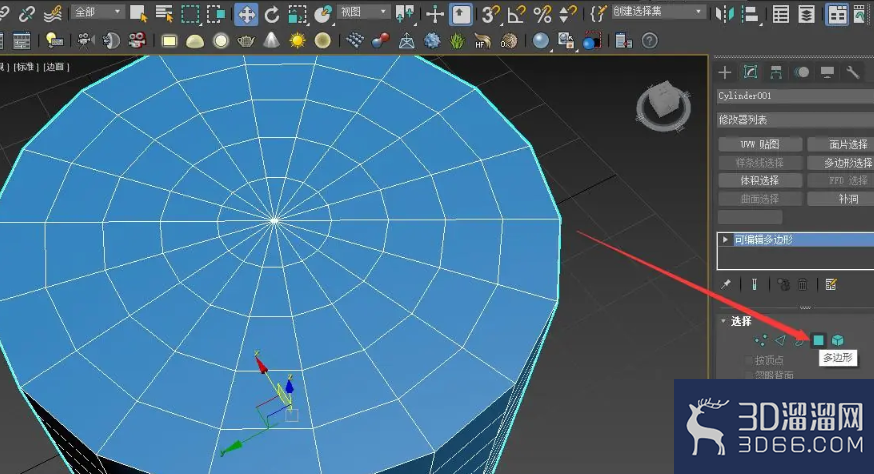Click the green grass icon
The height and width of the screenshot is (474, 874).
(457, 41)
